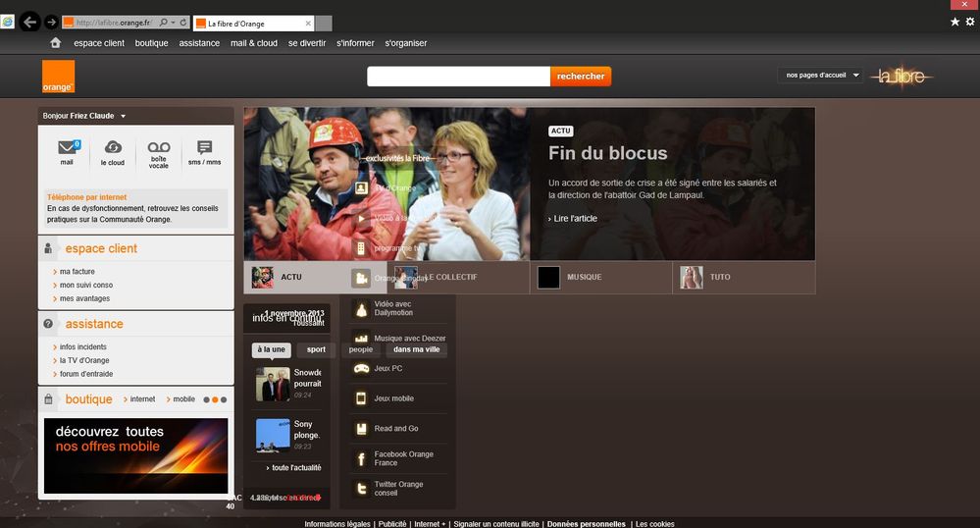Image resolution: width=980 pixels, height=528 pixels.
Task: Select the LE COLLECTIF carousel tab
Action: tap(458, 277)
